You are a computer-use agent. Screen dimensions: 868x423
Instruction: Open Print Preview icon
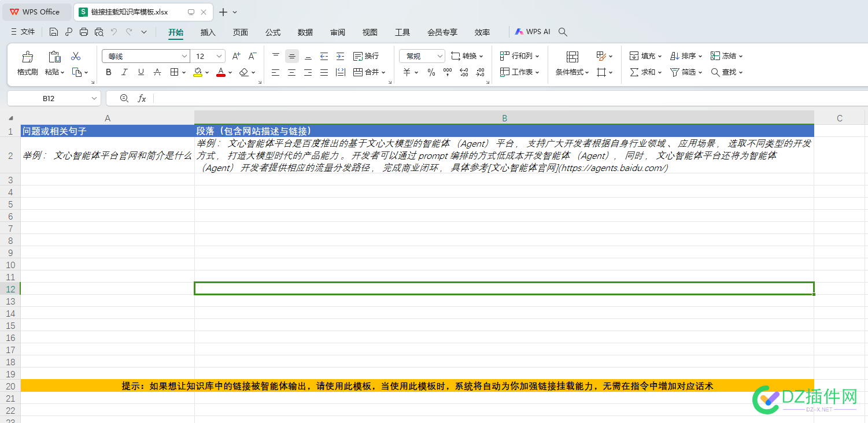pyautogui.click(x=99, y=32)
